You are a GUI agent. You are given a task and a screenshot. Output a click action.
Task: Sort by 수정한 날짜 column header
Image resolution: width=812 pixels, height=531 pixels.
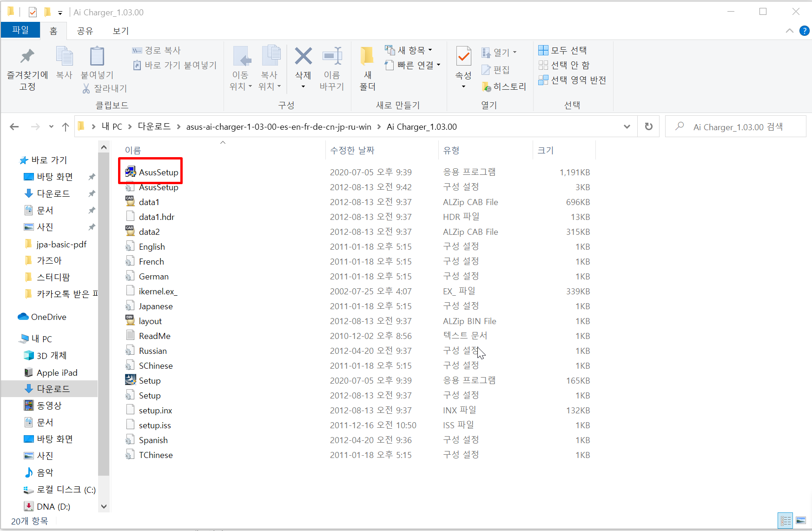[x=352, y=150]
